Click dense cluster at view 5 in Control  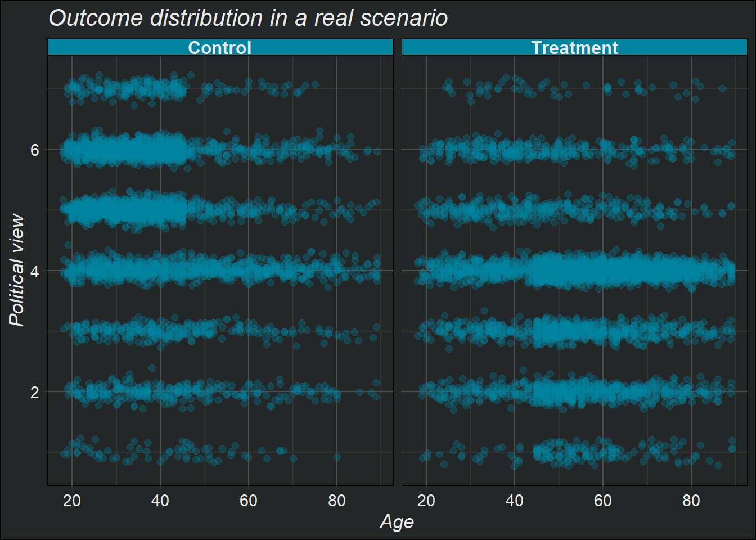pos(124,210)
